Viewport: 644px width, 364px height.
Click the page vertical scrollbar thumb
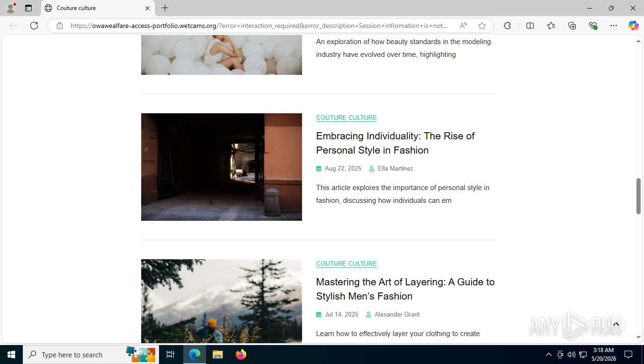point(638,196)
